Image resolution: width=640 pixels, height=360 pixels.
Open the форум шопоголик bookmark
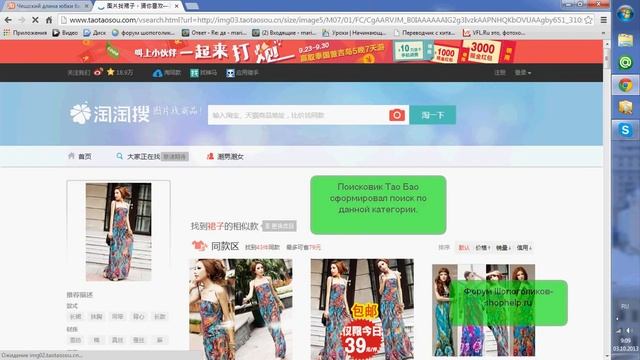point(144,33)
